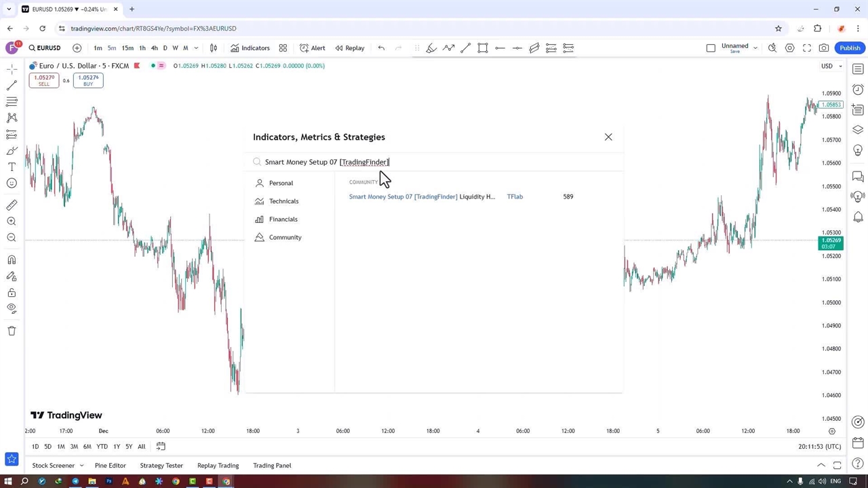Switch to the Pine Editor tab

click(x=110, y=466)
